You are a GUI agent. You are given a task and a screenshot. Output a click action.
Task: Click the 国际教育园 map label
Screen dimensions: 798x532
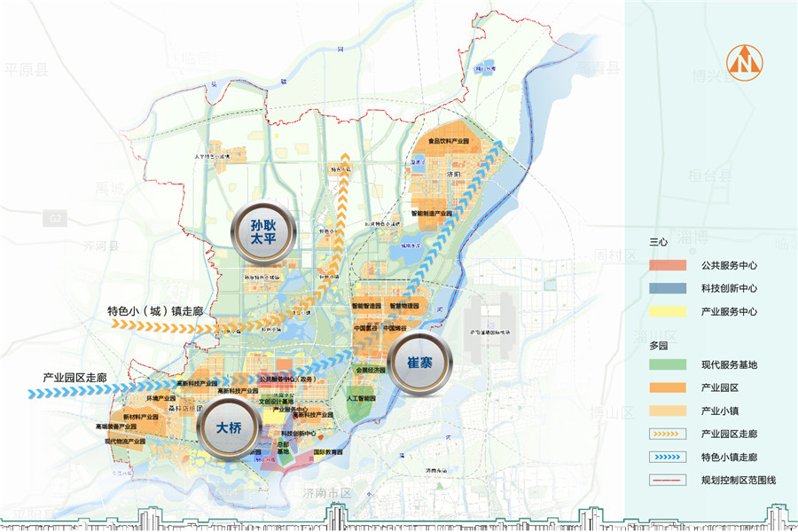coord(328,451)
